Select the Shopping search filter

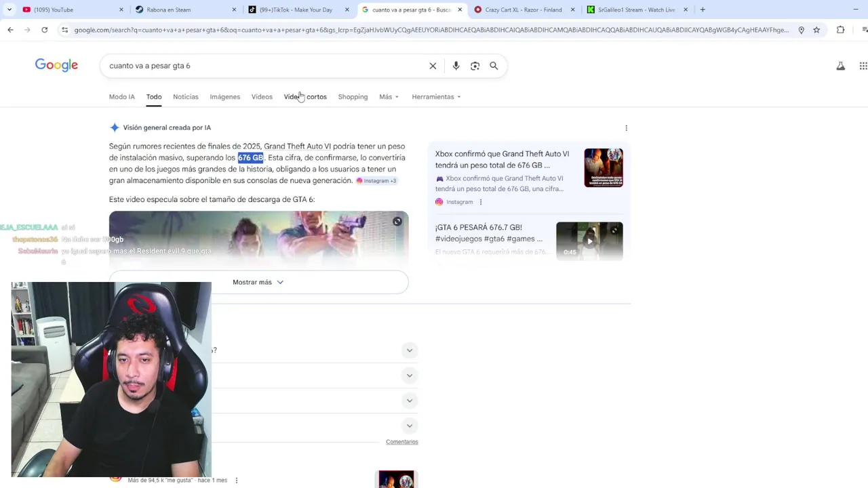coord(353,97)
